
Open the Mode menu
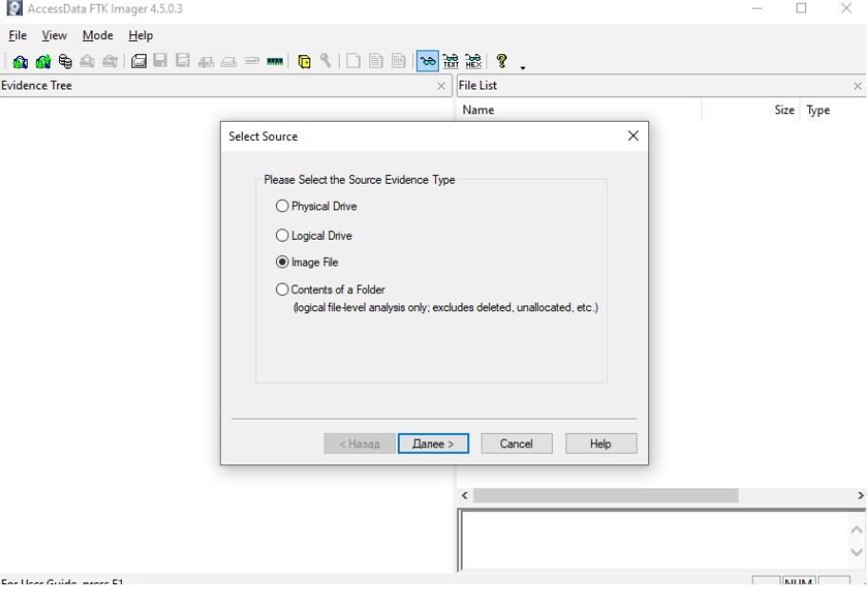97,35
